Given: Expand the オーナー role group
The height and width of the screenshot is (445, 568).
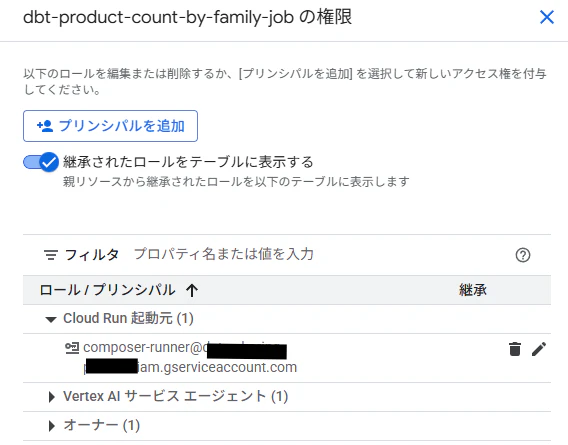Looking at the screenshot, I should 51,426.
